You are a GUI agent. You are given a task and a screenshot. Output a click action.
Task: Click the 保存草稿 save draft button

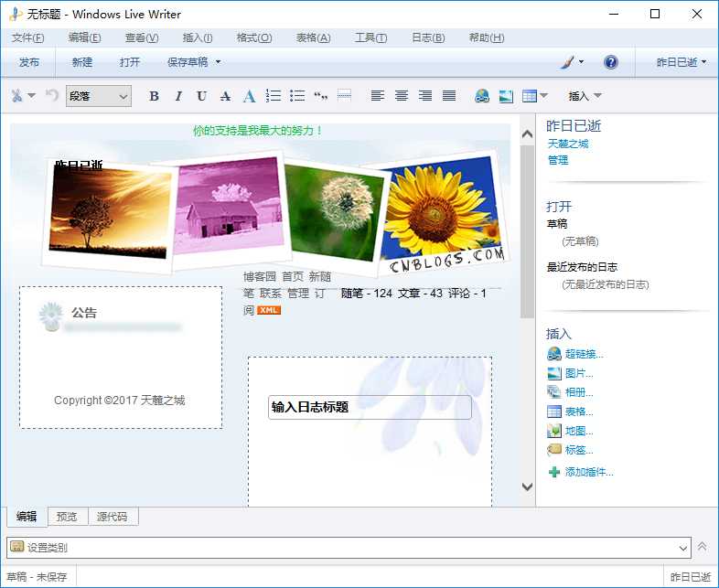coord(188,62)
